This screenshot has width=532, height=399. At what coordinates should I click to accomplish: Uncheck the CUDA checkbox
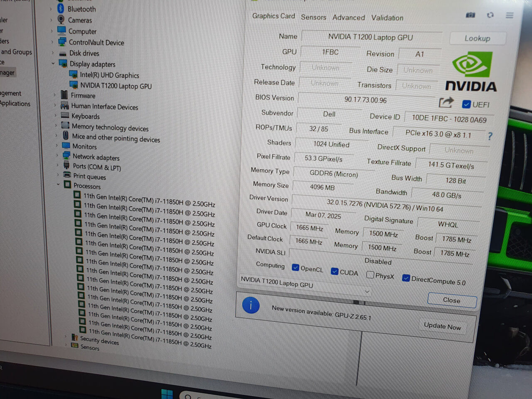point(334,271)
